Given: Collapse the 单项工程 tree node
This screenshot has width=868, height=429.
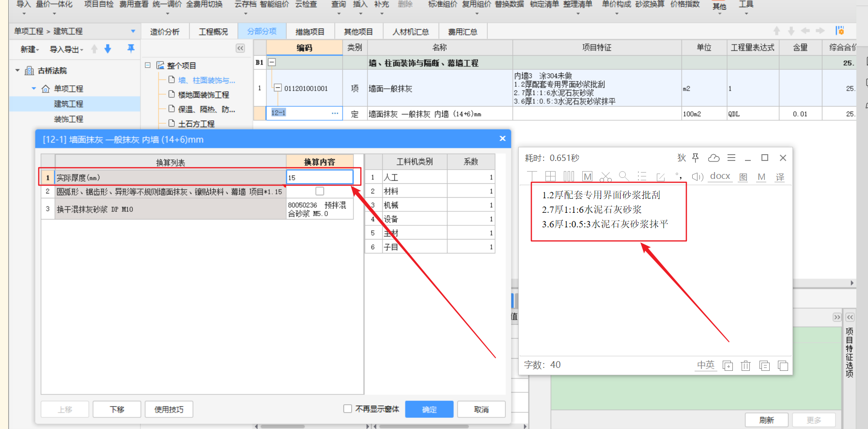Looking at the screenshot, I should pos(34,89).
